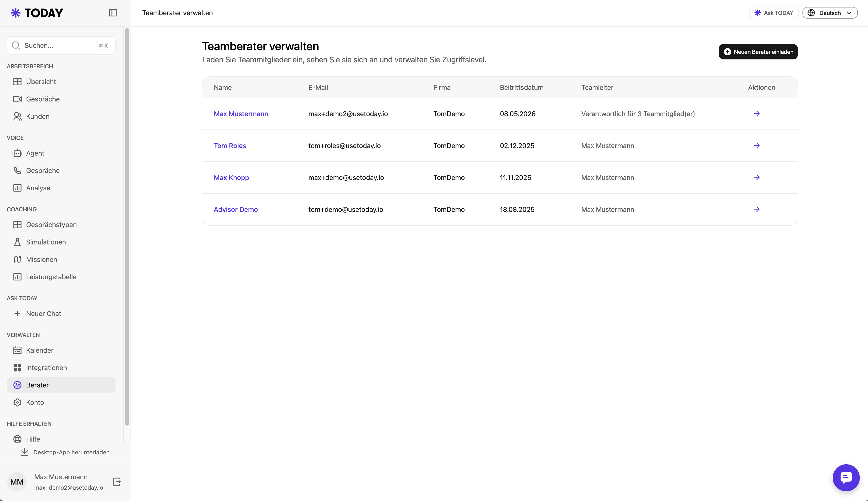The width and height of the screenshot is (868, 501).
Task: Go to Kunden page
Action: tap(61, 116)
